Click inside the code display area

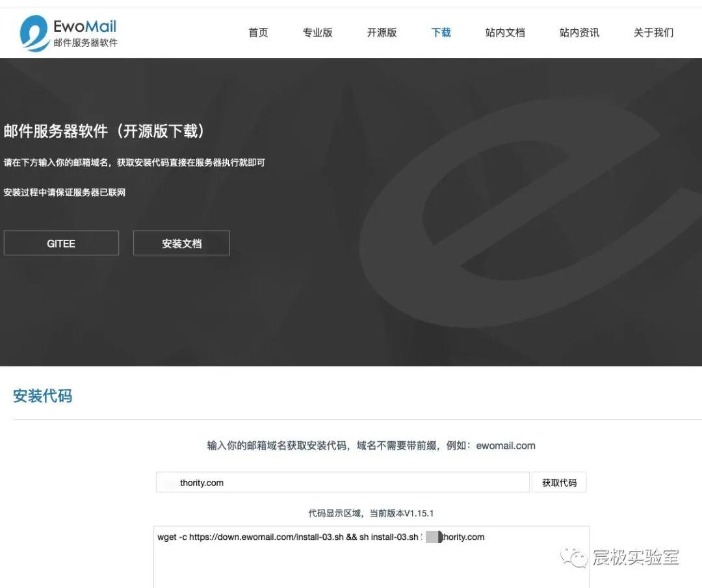pyautogui.click(x=370, y=562)
